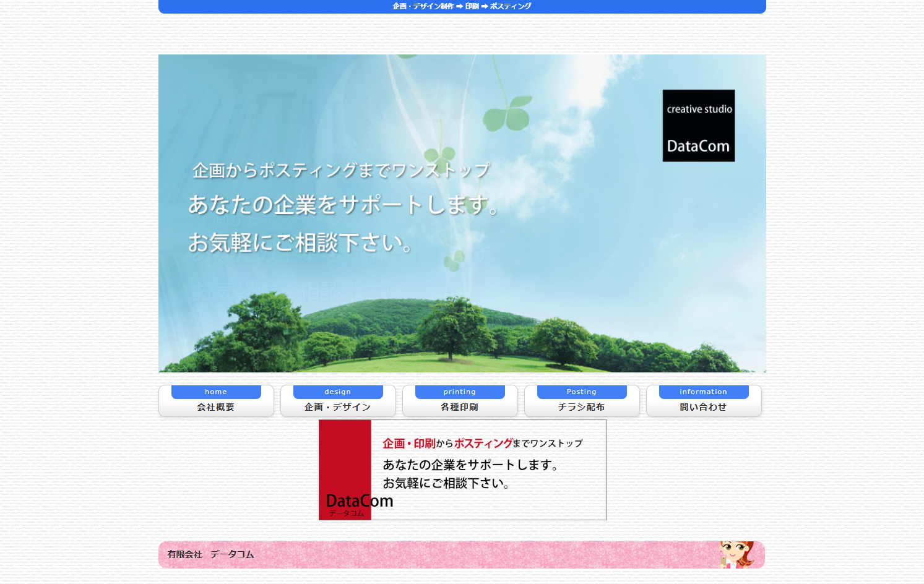The image size is (924, 584).
Task: Select the blue design tab label
Action: tap(338, 391)
